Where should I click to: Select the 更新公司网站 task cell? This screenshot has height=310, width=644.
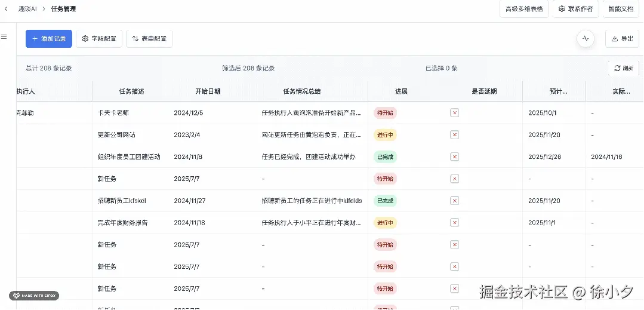116,135
